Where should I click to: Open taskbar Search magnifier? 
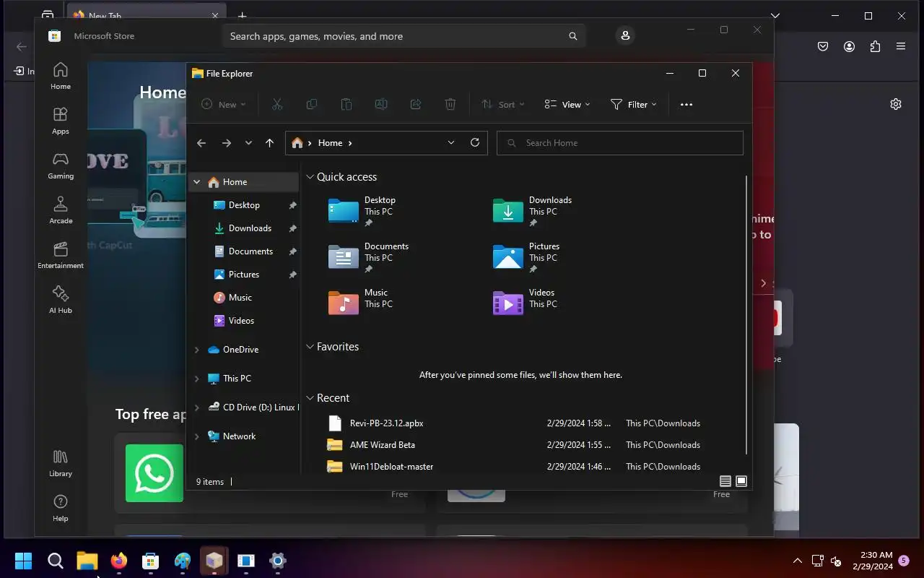click(x=56, y=561)
